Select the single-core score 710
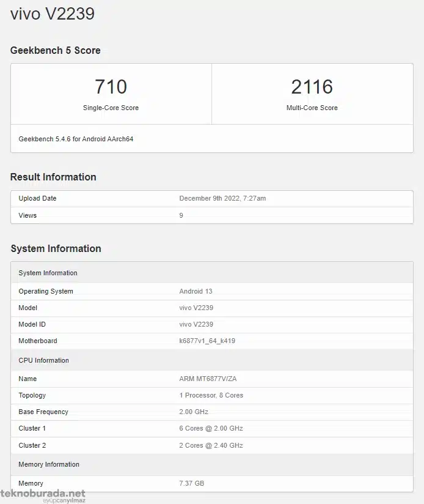 pos(111,87)
